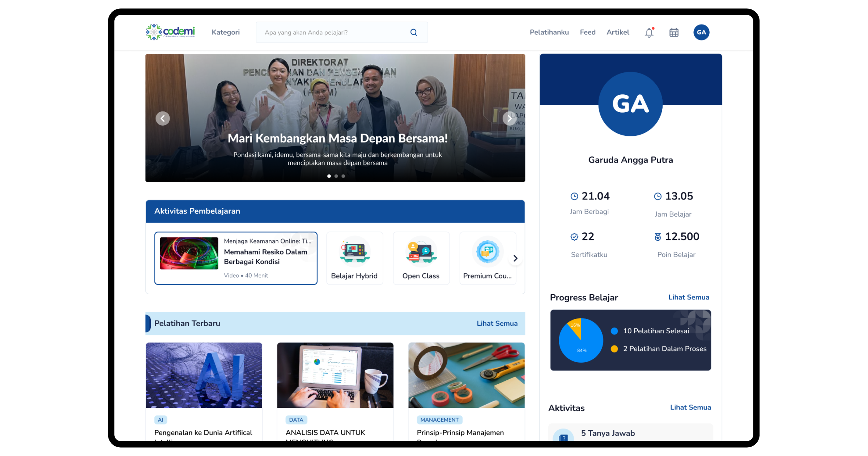This screenshot has height=456, width=868.
Task: Click the large GA profile avatar
Action: pos(630,104)
